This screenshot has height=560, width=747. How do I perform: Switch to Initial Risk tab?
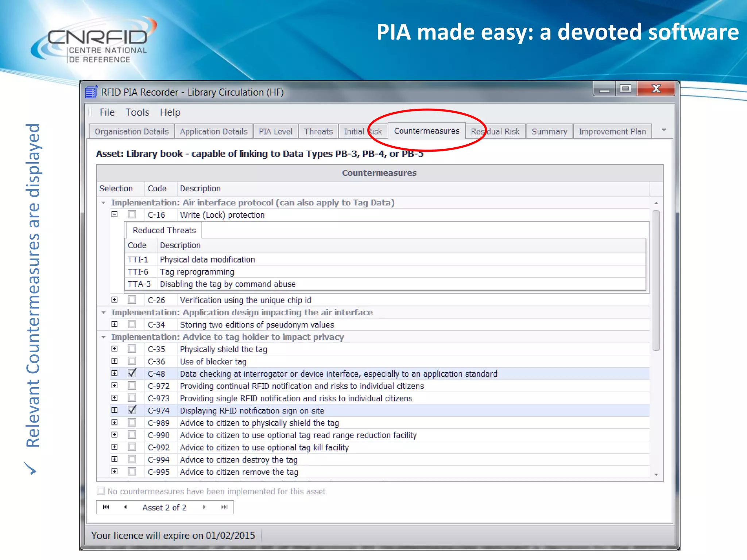click(x=363, y=132)
